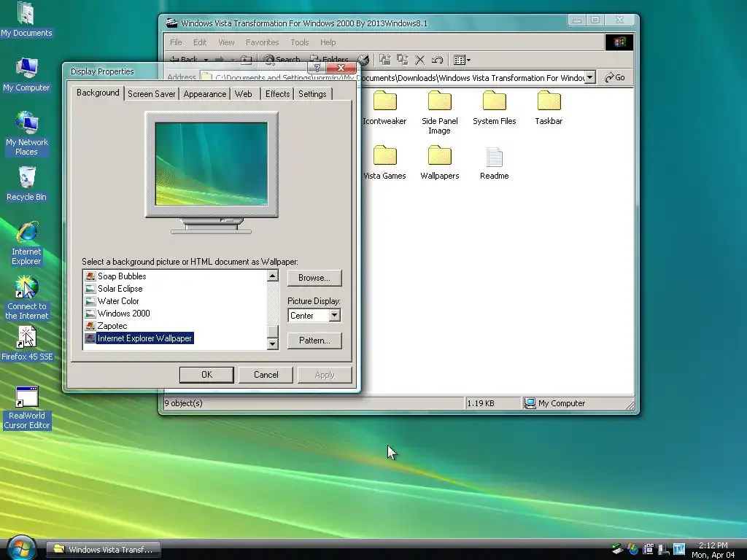Image resolution: width=747 pixels, height=560 pixels.
Task: Click the monitor wallpaper preview
Action: (x=212, y=164)
